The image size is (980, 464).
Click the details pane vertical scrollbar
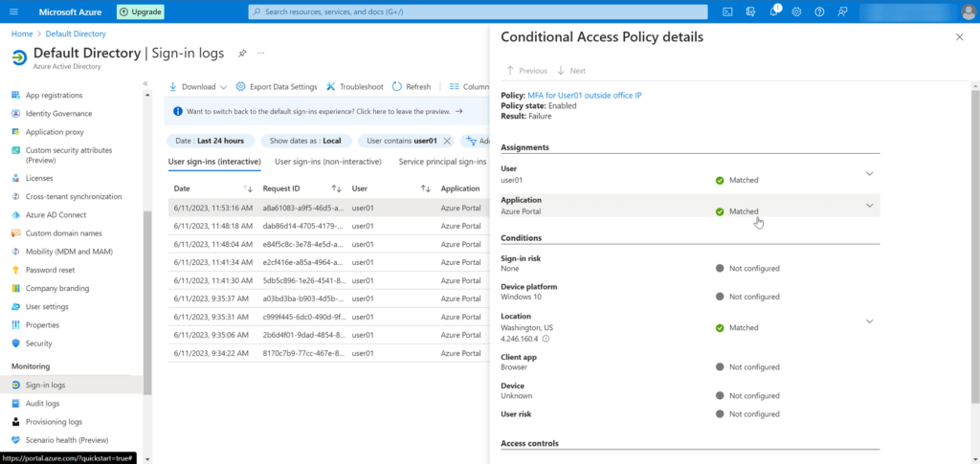975,247
